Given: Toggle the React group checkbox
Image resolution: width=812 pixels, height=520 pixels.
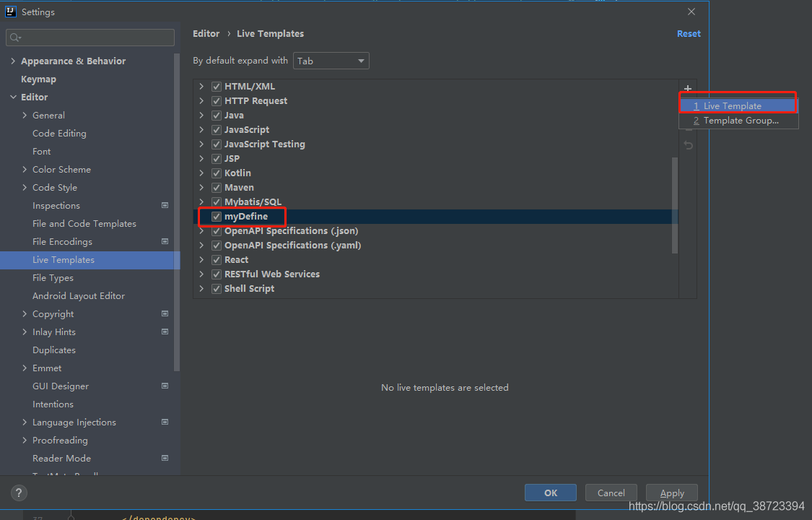Looking at the screenshot, I should 217,260.
